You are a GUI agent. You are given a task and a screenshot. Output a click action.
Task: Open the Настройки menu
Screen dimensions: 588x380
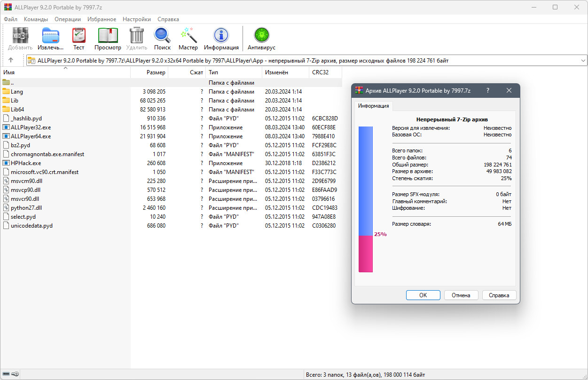click(137, 19)
